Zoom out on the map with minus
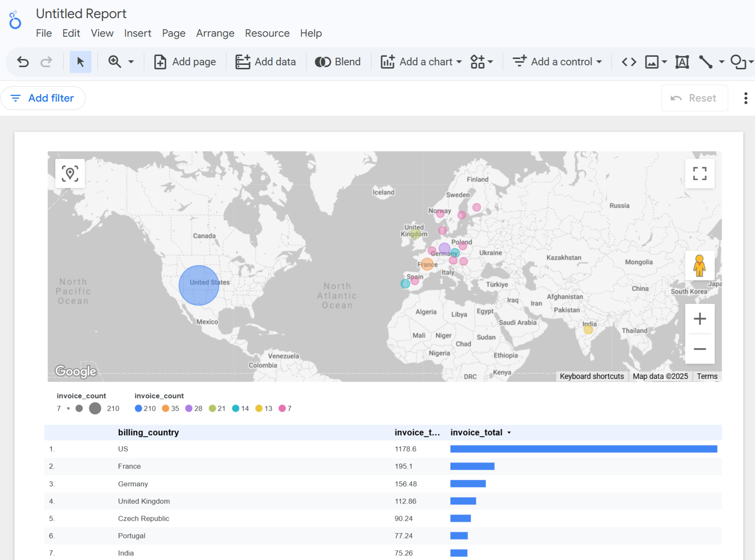 [699, 349]
